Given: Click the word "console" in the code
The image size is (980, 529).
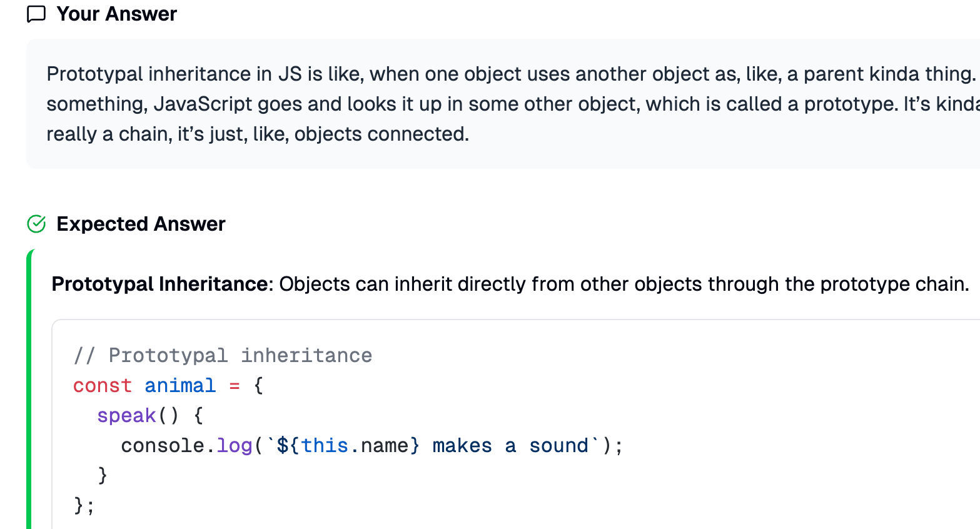Looking at the screenshot, I should 163,445.
